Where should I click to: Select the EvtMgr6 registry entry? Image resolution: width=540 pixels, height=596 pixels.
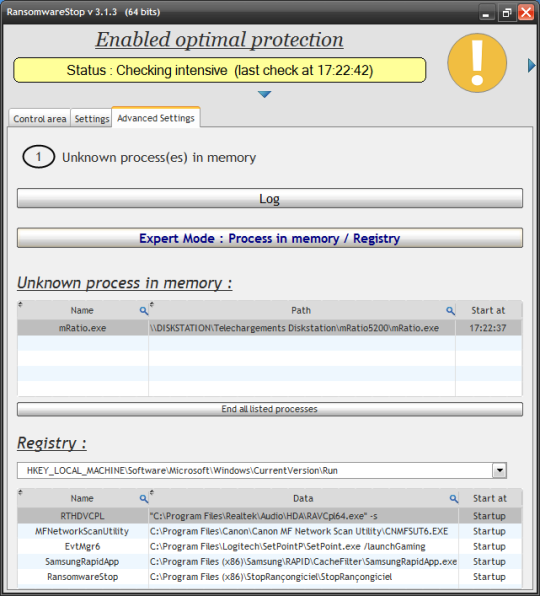tap(82, 547)
